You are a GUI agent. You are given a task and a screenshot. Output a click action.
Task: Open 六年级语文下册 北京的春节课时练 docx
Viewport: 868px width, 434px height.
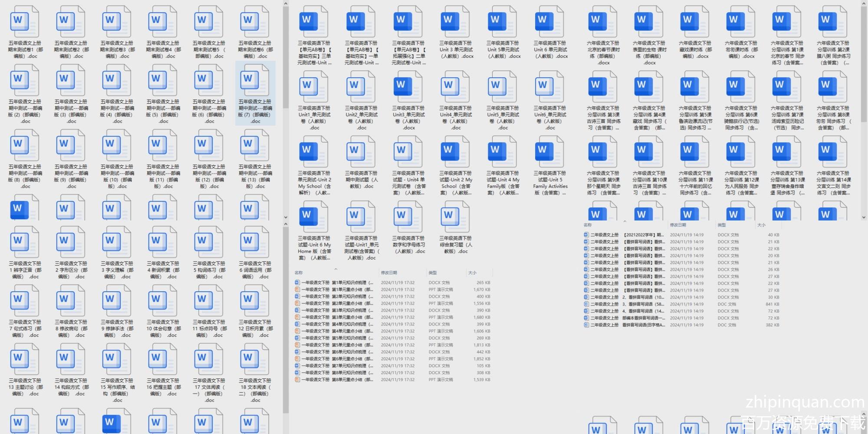(603, 22)
